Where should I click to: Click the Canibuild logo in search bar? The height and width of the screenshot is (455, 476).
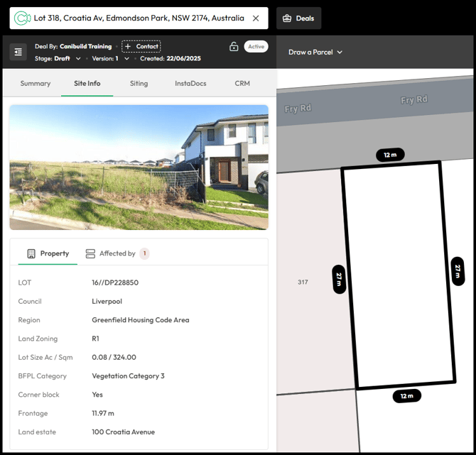22,18
